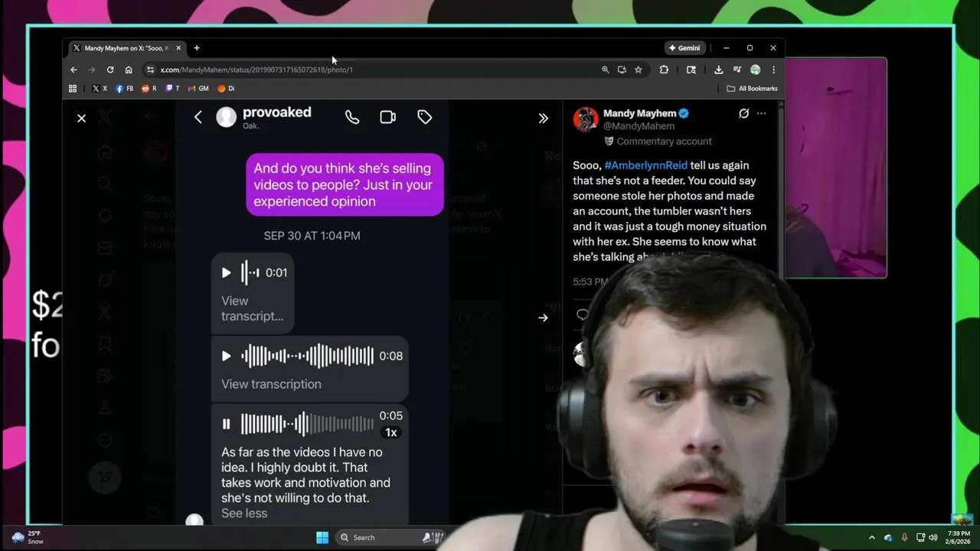Open the post's three-dot more menu
The width and height of the screenshot is (980, 551).
[761, 113]
